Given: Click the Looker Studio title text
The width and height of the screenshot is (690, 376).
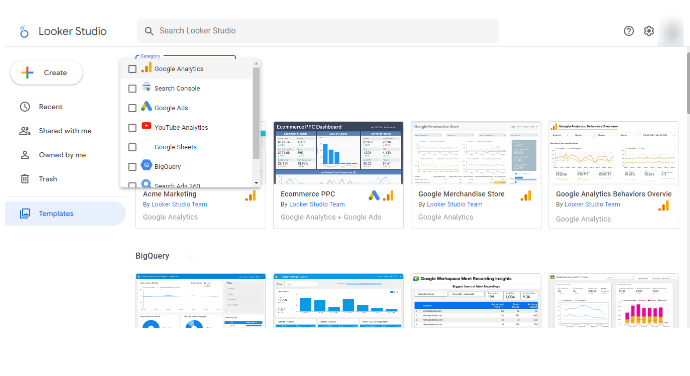Looking at the screenshot, I should (x=73, y=31).
